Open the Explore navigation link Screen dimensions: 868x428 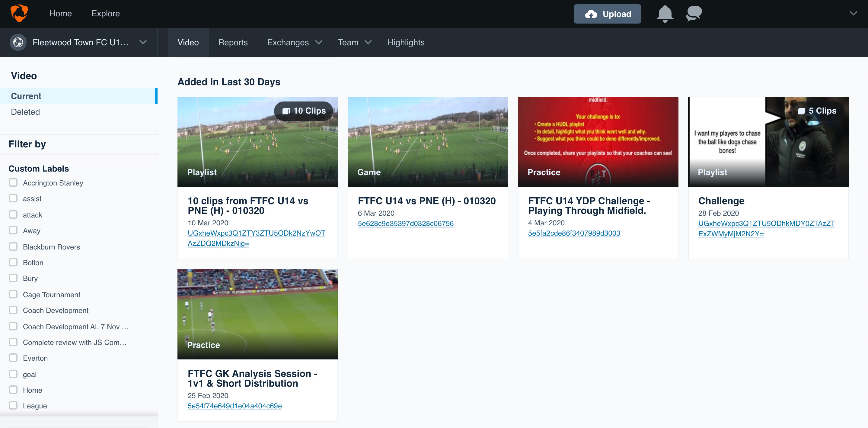(x=105, y=14)
